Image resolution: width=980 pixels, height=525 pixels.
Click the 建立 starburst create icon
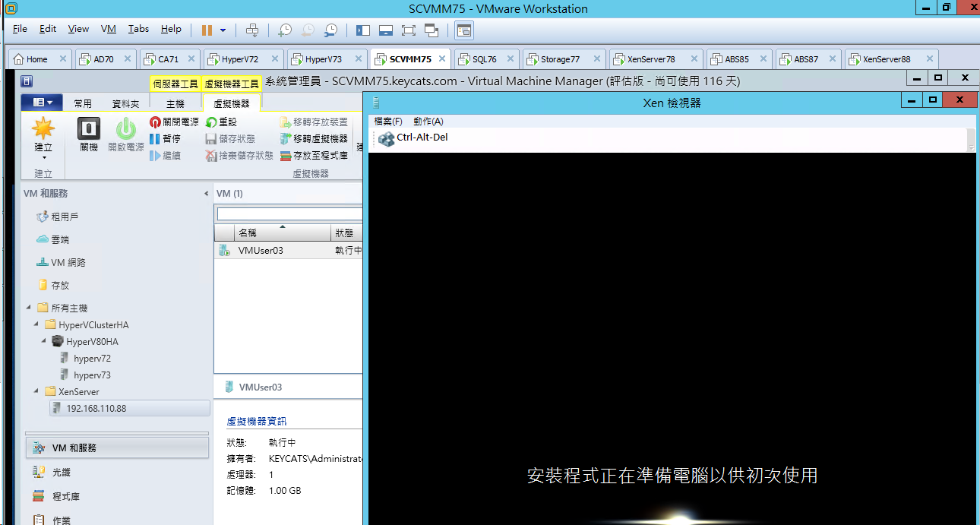click(x=43, y=128)
